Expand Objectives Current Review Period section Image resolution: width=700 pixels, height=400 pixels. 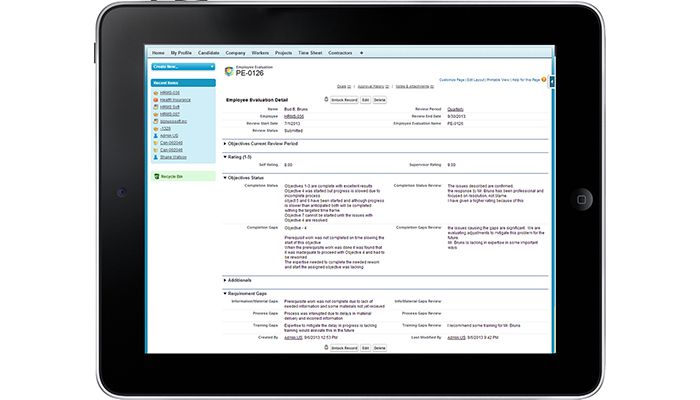(x=225, y=144)
